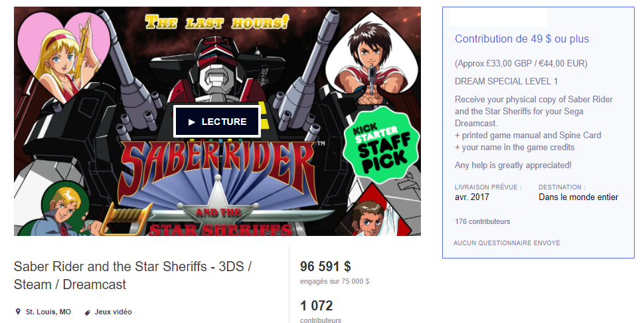Open the Jeux vidéo category link

click(x=113, y=312)
